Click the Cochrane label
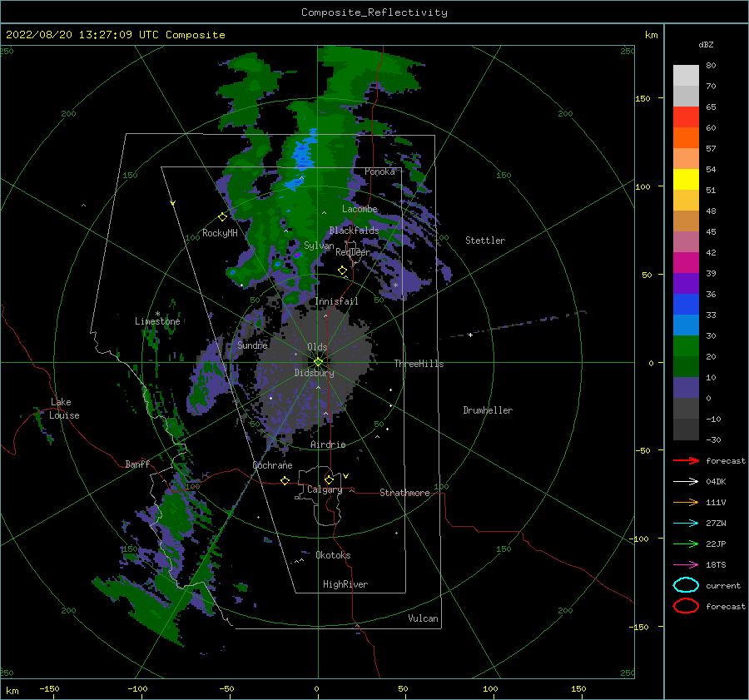Viewport: 749px width, 700px height. click(272, 465)
